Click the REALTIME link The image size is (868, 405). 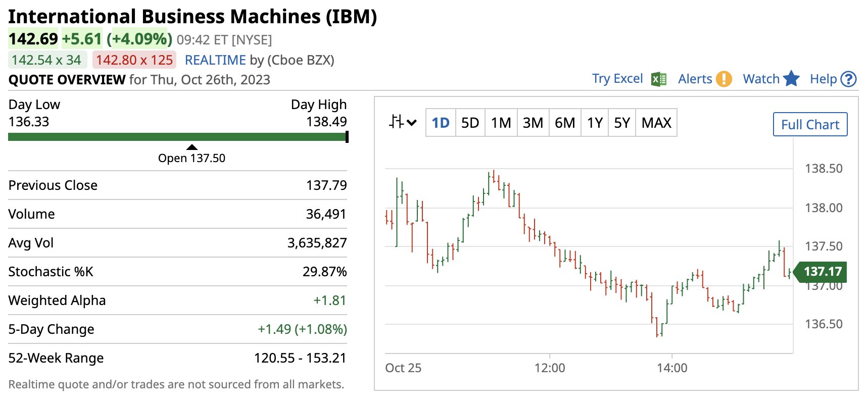point(215,60)
